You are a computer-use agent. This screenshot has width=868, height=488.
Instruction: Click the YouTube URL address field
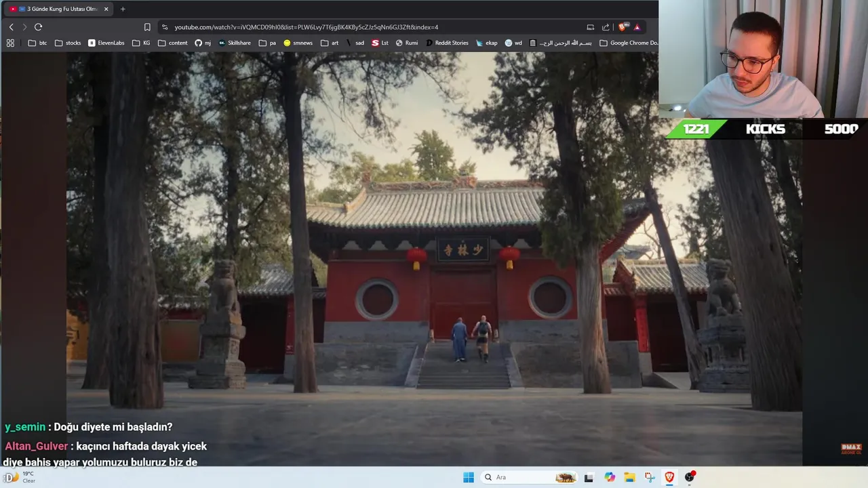307,27
